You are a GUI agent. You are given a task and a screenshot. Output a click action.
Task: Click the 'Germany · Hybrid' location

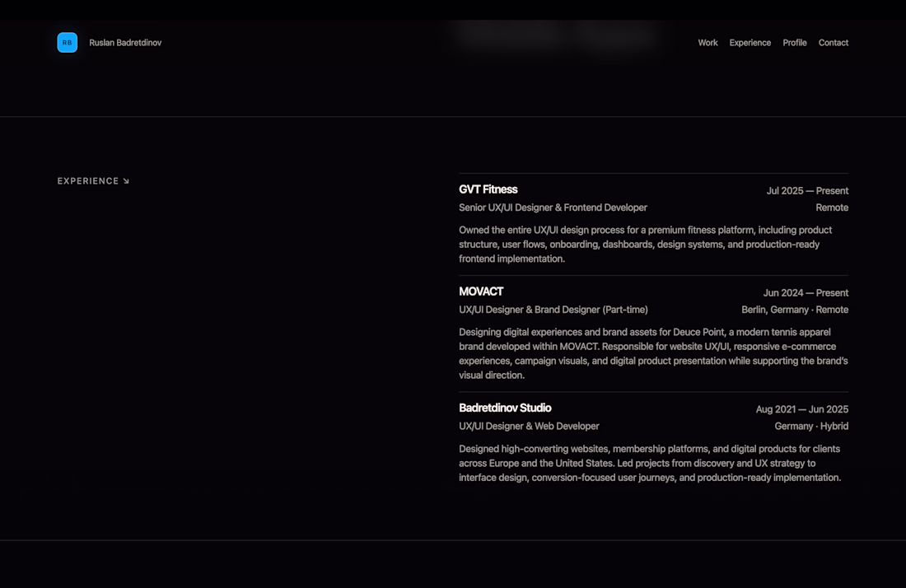(811, 426)
